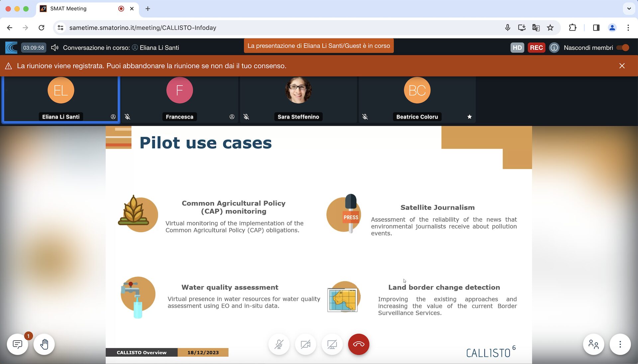Click the guest icon on Eliana's tile
This screenshot has height=364, width=638.
pos(113,117)
